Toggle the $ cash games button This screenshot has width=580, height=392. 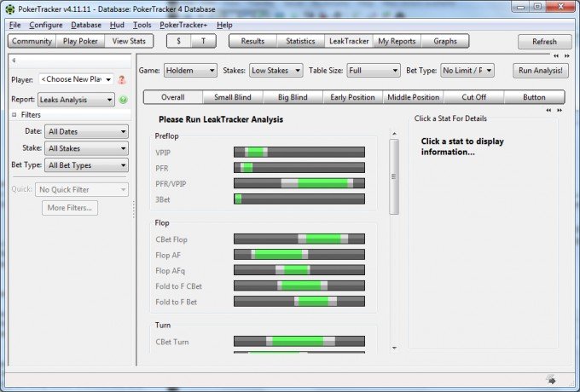178,41
